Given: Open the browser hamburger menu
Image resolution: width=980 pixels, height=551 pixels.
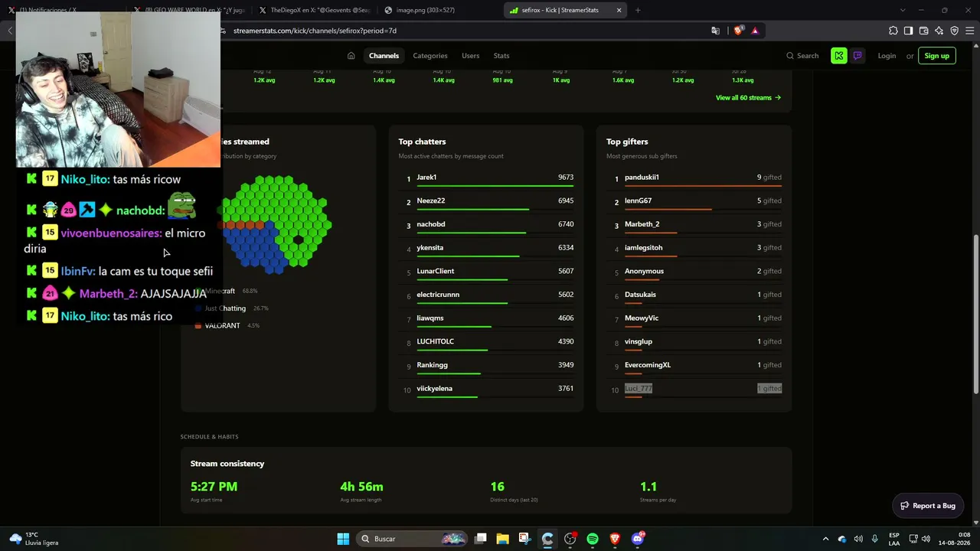Looking at the screenshot, I should [969, 31].
